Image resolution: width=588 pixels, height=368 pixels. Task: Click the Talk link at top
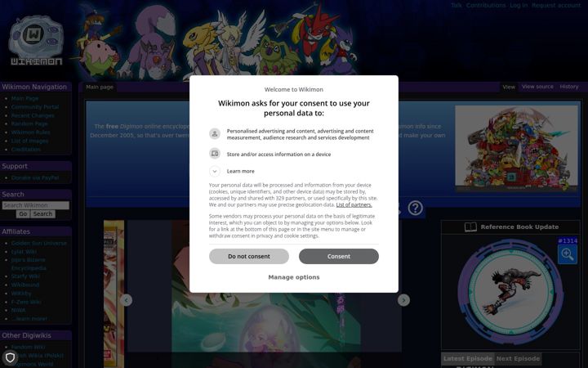pos(456,5)
